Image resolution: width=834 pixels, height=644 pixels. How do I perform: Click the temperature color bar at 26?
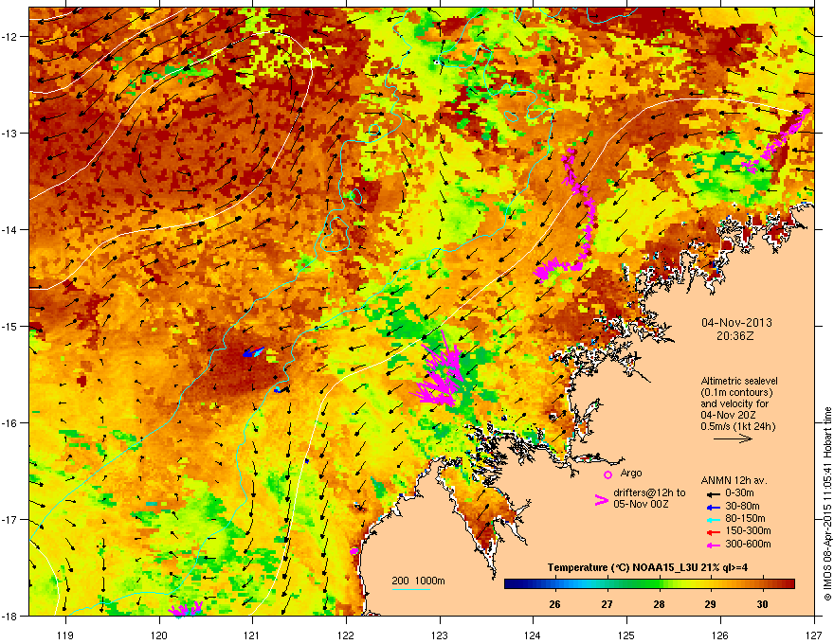(x=554, y=584)
